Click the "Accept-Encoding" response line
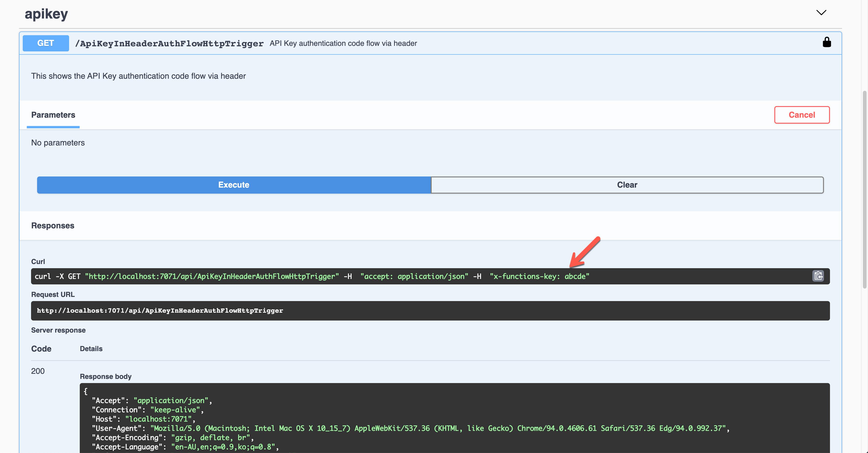 tap(172, 437)
